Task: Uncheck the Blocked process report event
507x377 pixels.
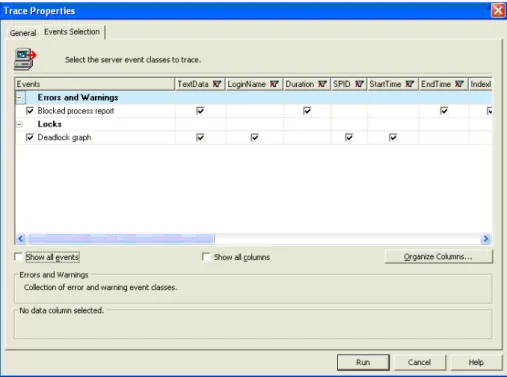Action: coord(30,111)
